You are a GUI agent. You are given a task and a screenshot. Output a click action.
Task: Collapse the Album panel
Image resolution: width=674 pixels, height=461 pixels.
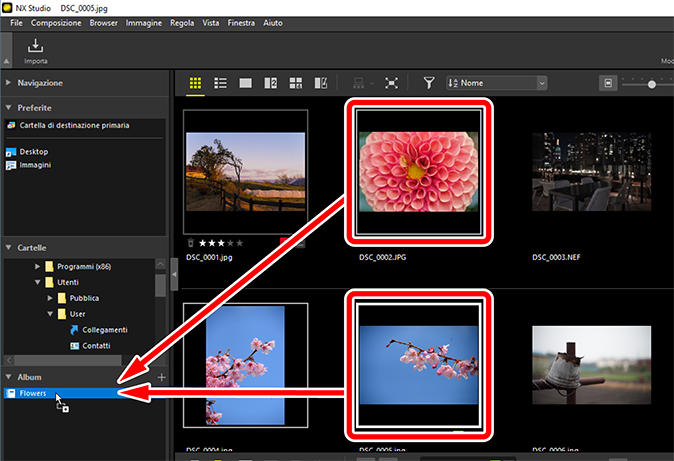8,377
